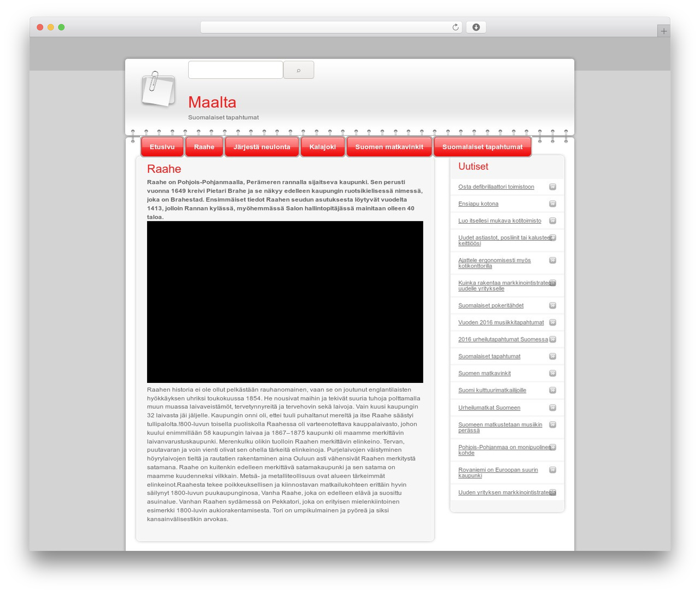This screenshot has height=593, width=700.
Task: Click arrow icon beside Ajattele ergonomisesti myös kotikonttorilla
Action: (x=552, y=260)
